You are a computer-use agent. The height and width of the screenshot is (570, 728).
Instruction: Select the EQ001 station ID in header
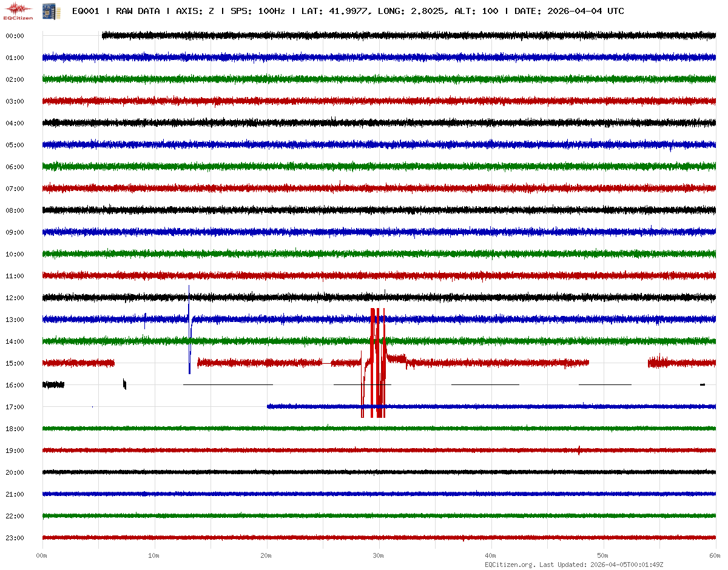pyautogui.click(x=86, y=11)
